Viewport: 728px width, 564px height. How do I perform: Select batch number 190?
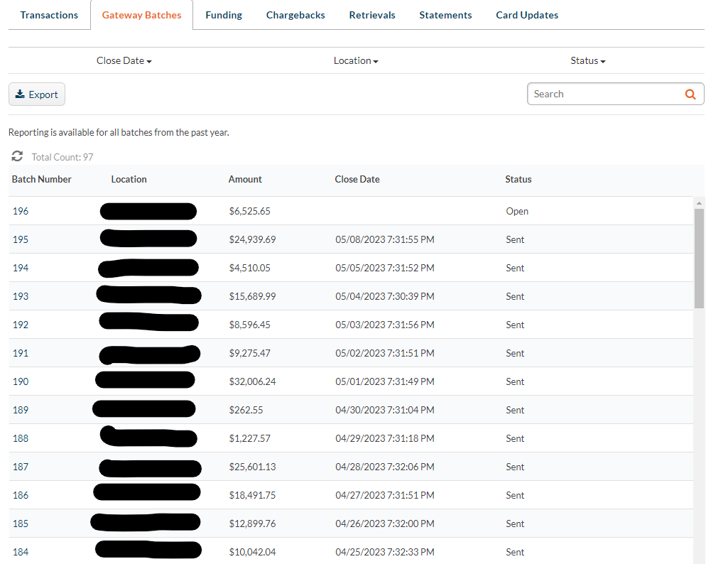point(21,381)
